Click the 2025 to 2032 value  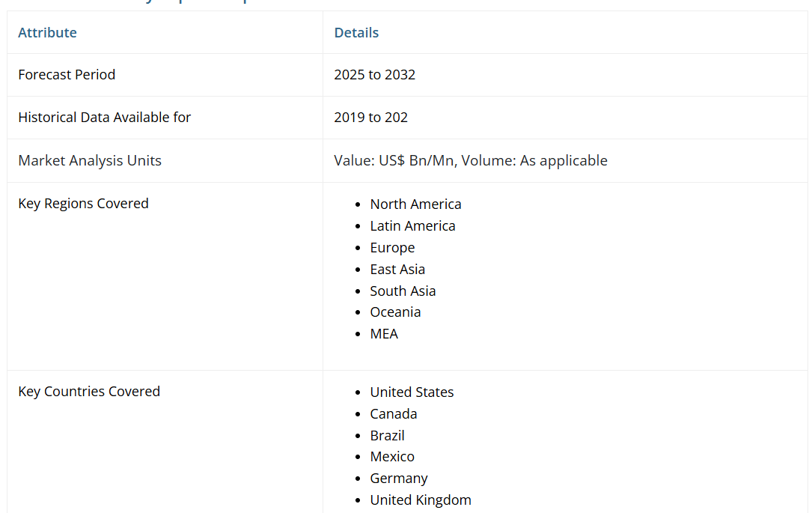tap(374, 75)
